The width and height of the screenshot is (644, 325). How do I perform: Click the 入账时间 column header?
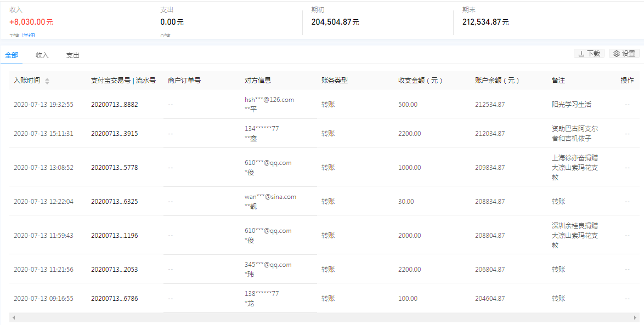27,81
